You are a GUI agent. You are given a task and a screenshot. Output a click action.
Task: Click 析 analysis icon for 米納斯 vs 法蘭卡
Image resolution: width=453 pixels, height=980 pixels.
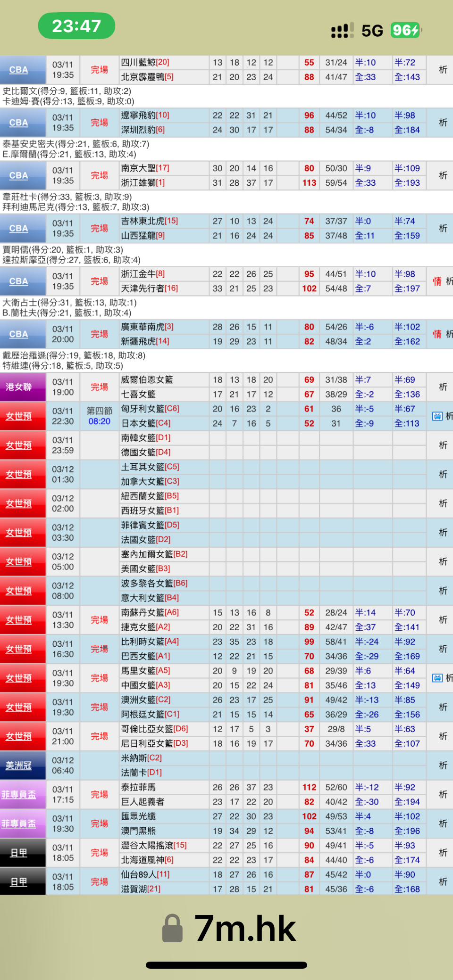point(443,765)
